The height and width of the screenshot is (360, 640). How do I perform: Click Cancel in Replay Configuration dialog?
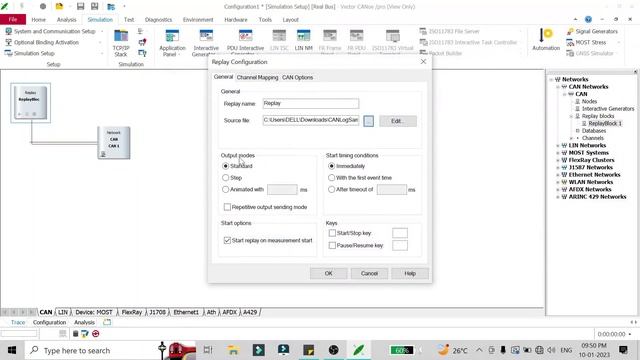click(x=369, y=273)
